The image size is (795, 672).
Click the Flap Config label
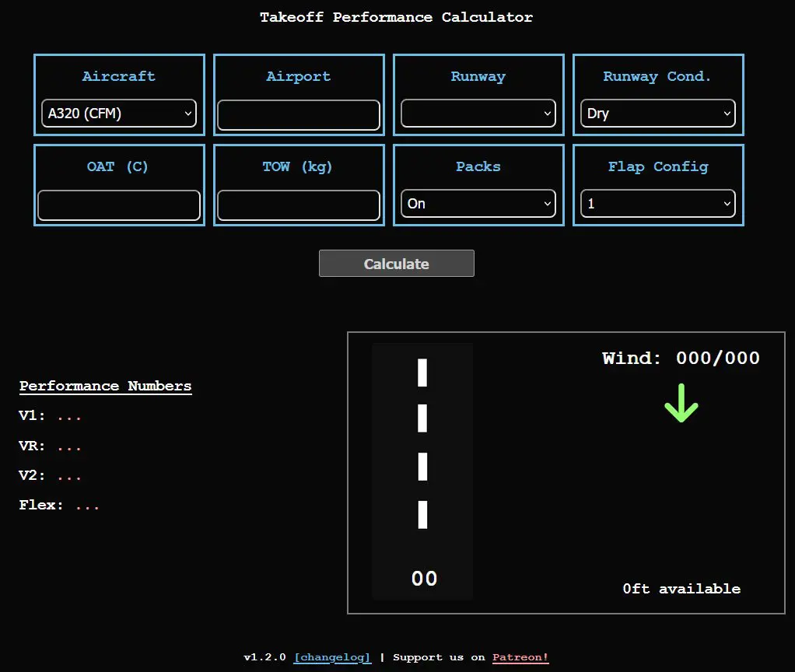coord(658,166)
